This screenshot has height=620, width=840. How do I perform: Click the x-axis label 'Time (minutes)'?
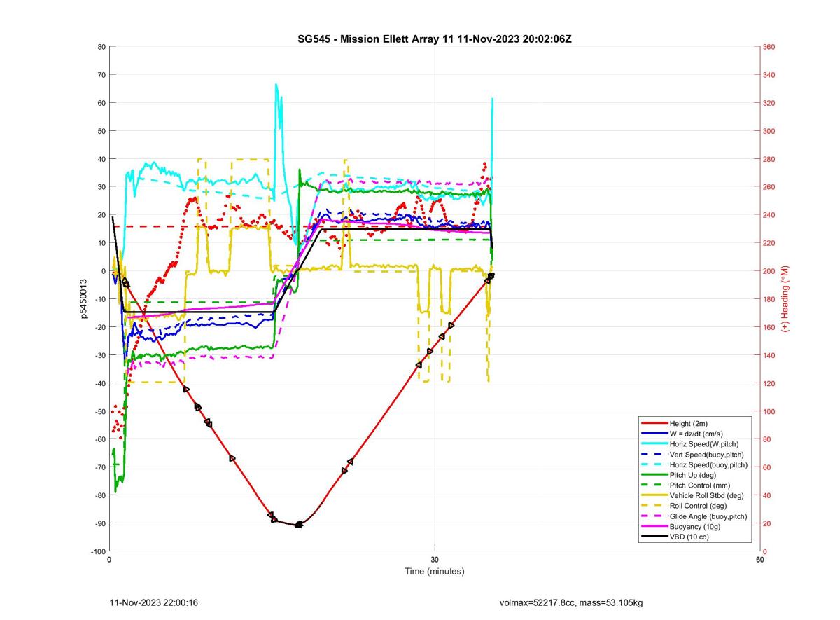(x=435, y=571)
